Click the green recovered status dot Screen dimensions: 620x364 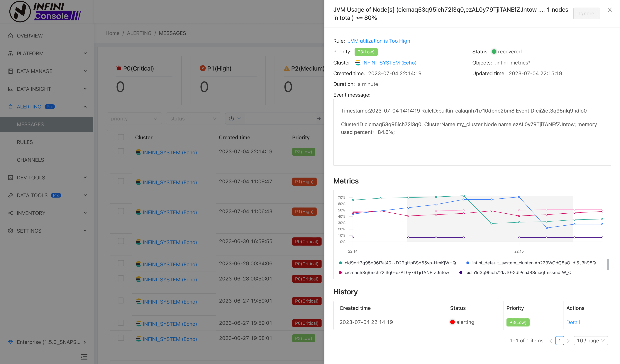point(494,52)
